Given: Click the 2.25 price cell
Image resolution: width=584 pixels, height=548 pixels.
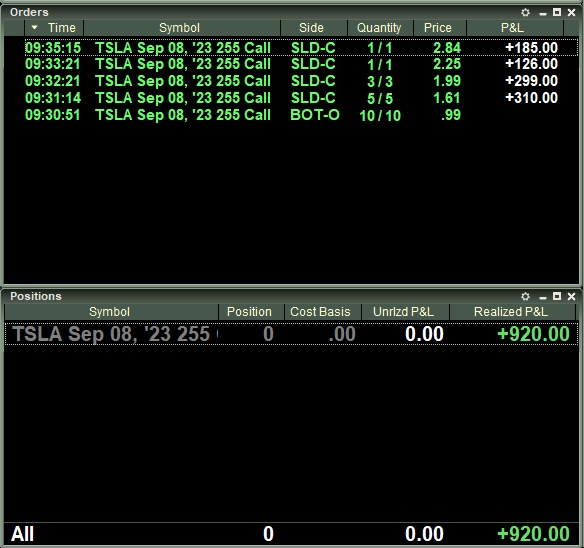Looking at the screenshot, I should (x=447, y=64).
